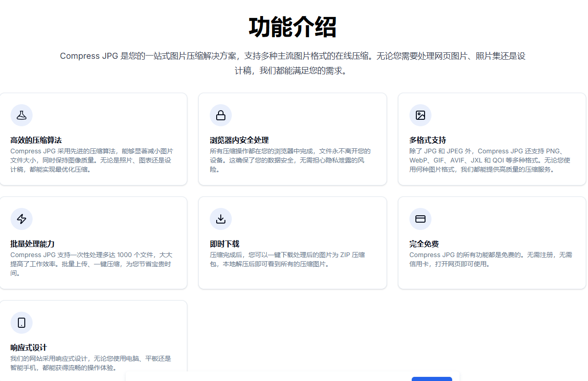The image size is (588, 381).
Task: Click the 响应式设计 heading
Action: tap(29, 347)
